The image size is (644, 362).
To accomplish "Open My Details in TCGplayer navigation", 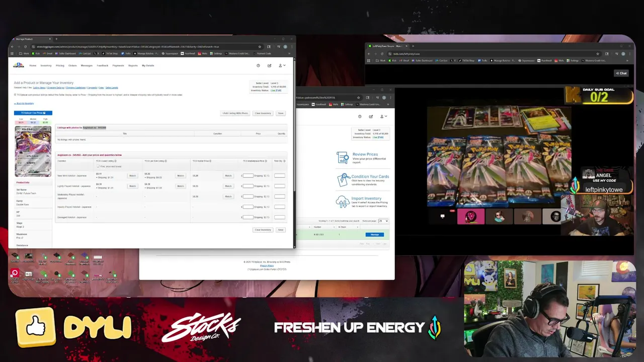I will (148, 65).
